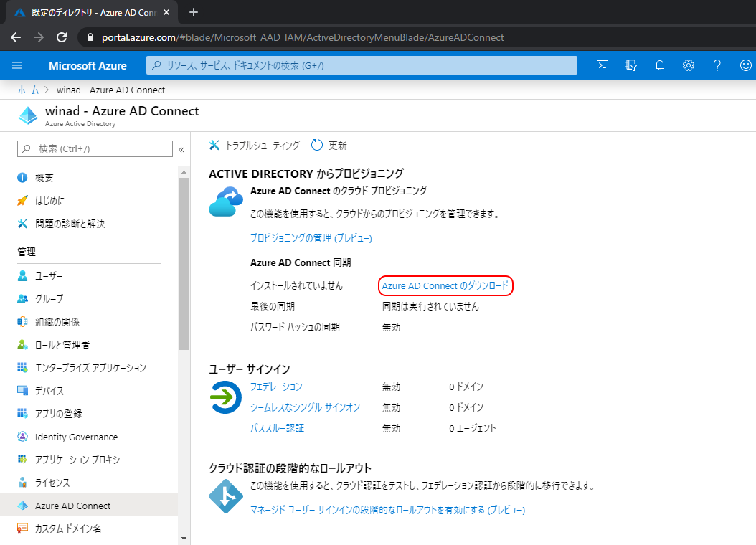
Task: Click the 更新 refresh toolbar button
Action: click(329, 145)
